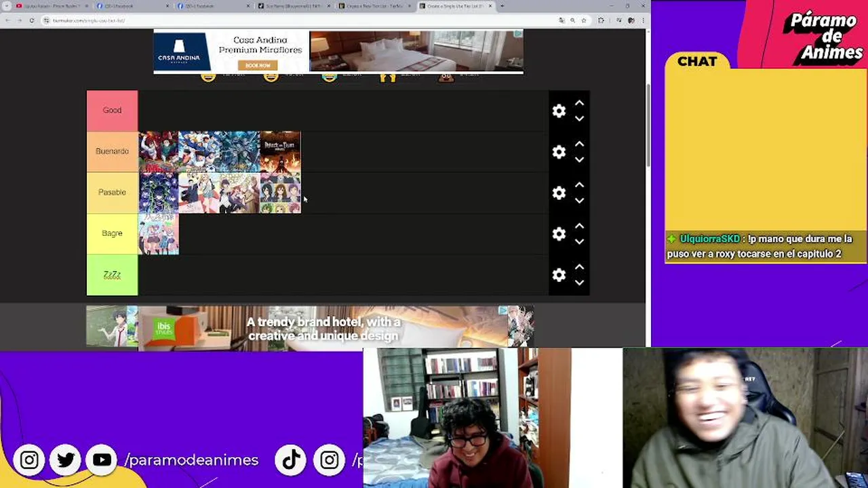
Task: Open the browser three-dot menu
Action: click(x=642, y=20)
